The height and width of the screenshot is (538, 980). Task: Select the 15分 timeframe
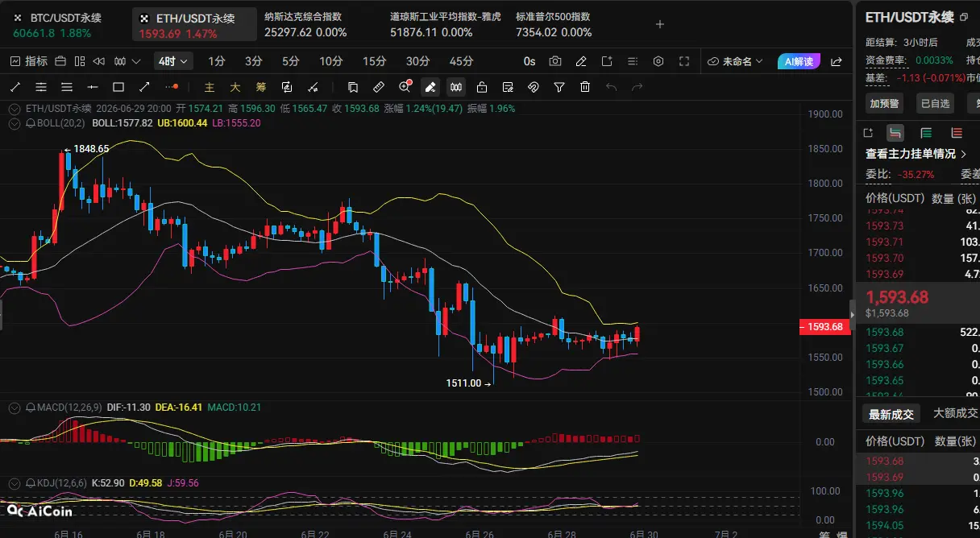(374, 61)
